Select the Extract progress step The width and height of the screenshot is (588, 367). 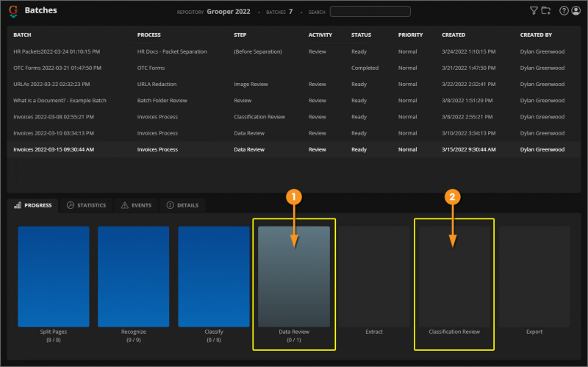[x=374, y=277]
